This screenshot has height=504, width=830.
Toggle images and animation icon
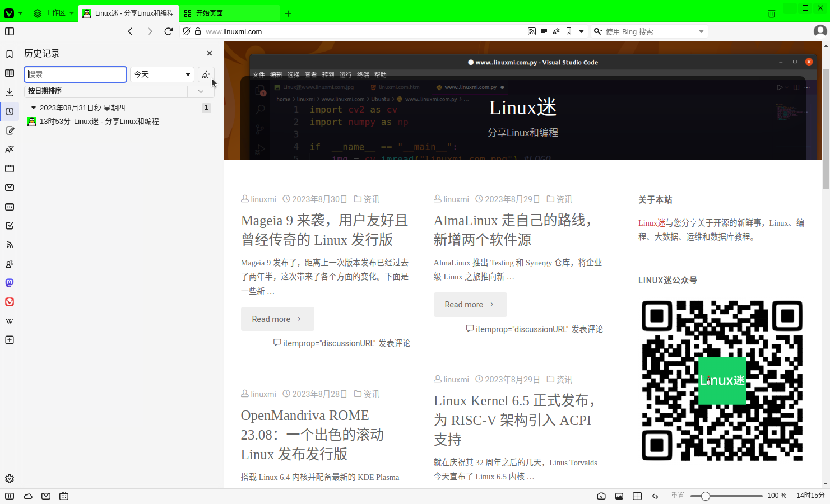(619, 496)
